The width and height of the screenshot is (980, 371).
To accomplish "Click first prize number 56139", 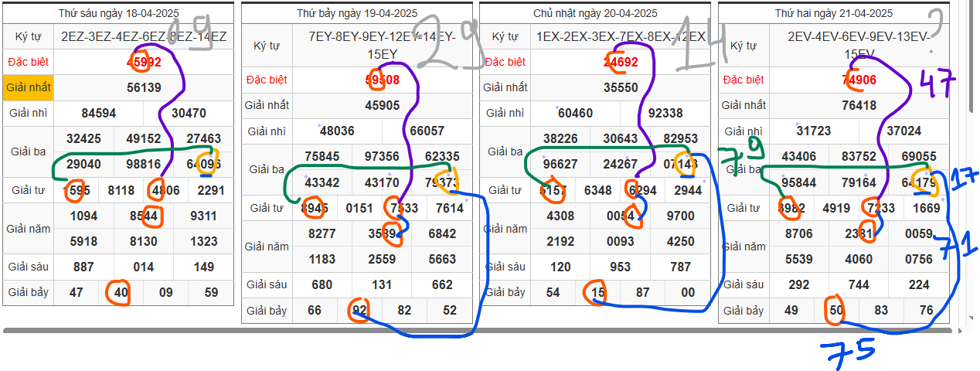I will pyautogui.click(x=144, y=88).
